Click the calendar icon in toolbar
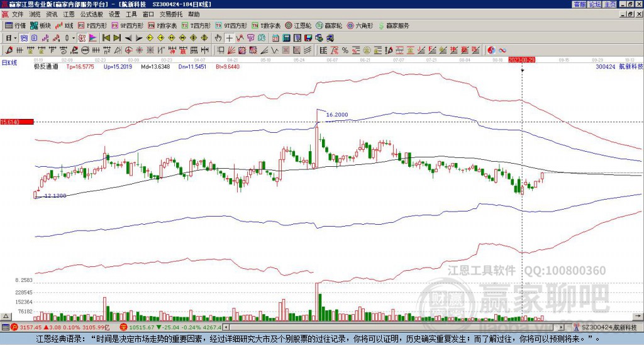This screenshot has height=345, width=644. pyautogui.click(x=275, y=38)
